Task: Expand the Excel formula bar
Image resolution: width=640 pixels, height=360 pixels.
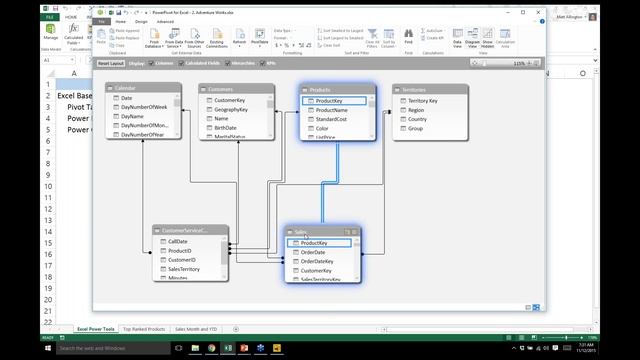Action: click(x=595, y=60)
